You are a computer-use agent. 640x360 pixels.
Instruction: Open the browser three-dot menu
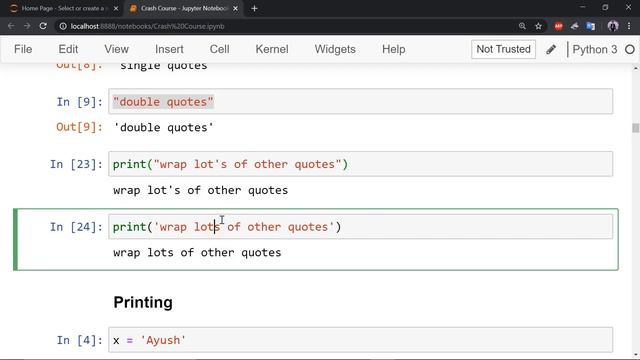629,26
